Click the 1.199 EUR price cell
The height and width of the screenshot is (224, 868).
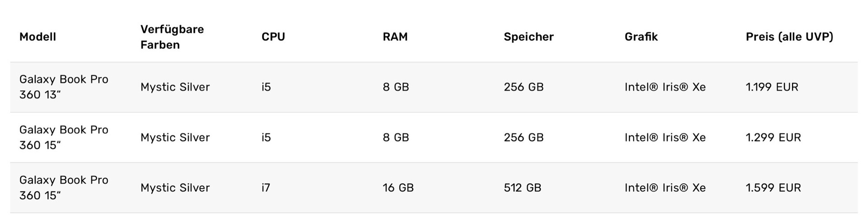pos(772,87)
